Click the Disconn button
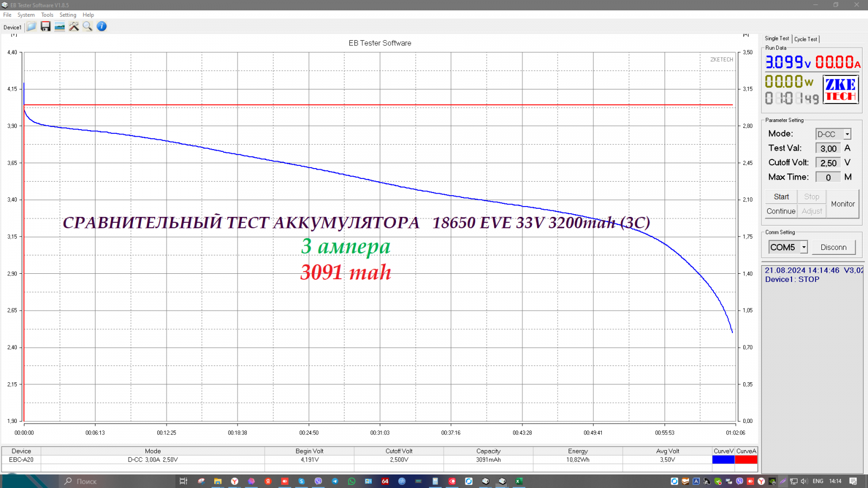The width and height of the screenshot is (868, 488). click(833, 247)
